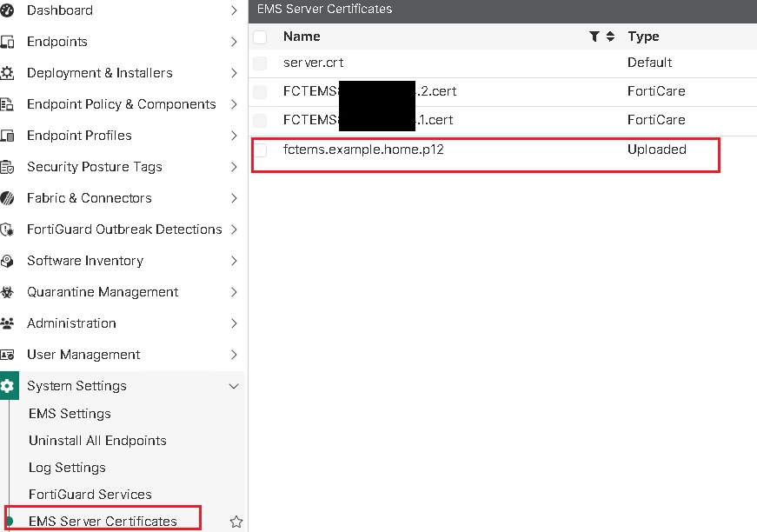Image resolution: width=757 pixels, height=532 pixels.
Task: Click the Name column filter icon
Action: coord(594,37)
